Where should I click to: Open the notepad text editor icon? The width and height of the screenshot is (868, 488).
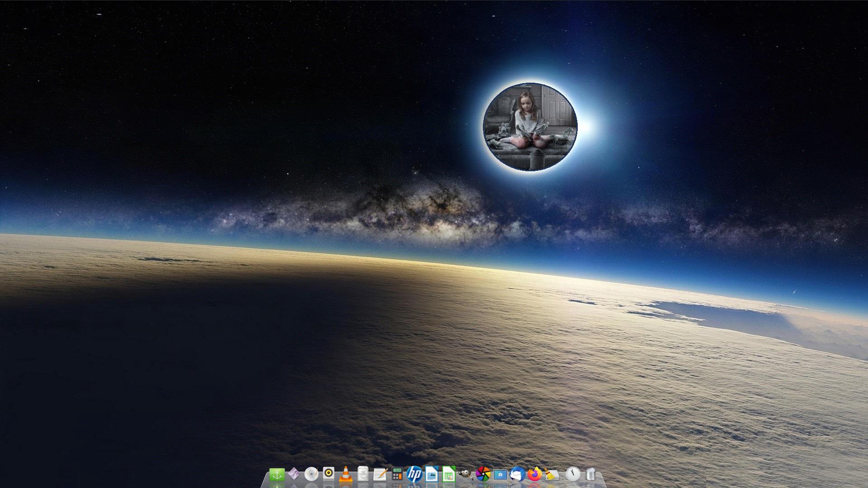(380, 474)
